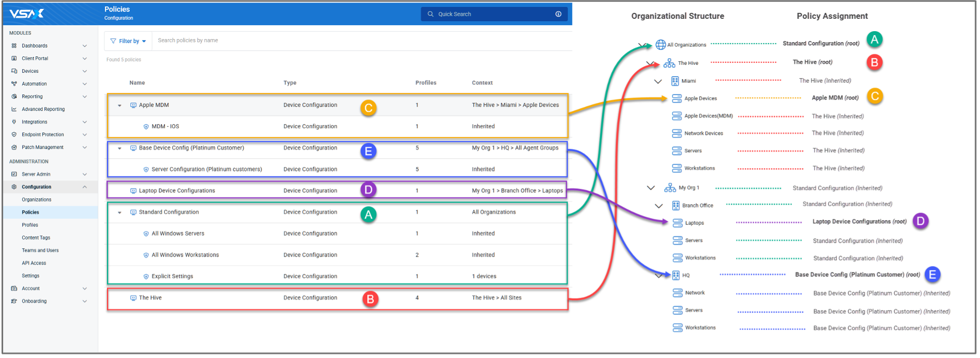Click the Apple MDM policy icon
This screenshot has width=980, height=358.
133,105
